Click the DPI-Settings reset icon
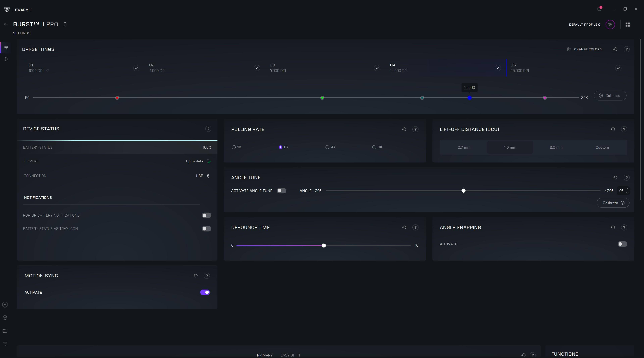 pyautogui.click(x=615, y=49)
